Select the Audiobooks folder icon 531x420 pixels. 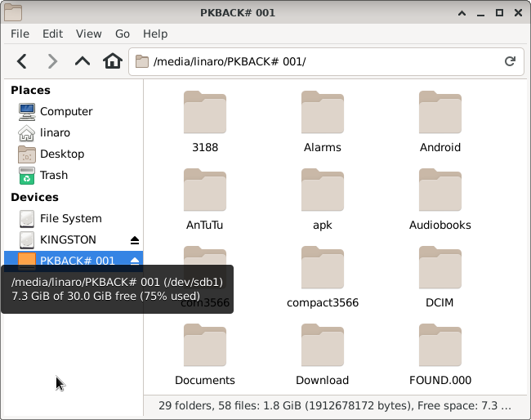click(x=440, y=190)
